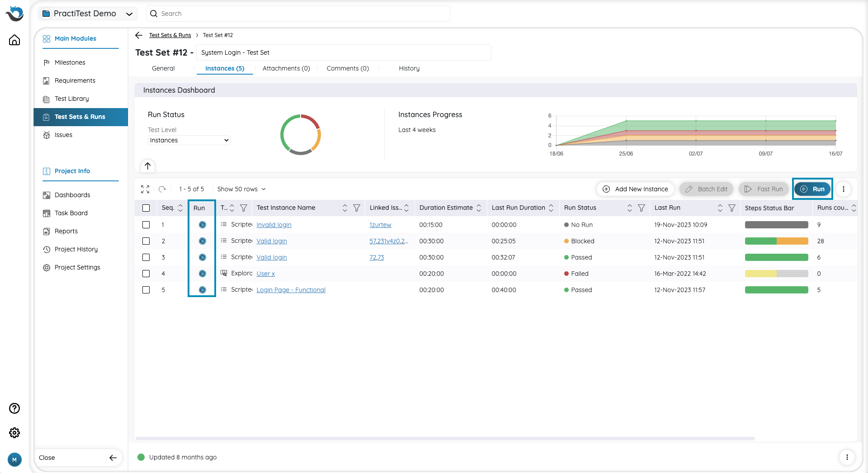
Task: Run the Invalid login instance play icon
Action: pos(203,225)
